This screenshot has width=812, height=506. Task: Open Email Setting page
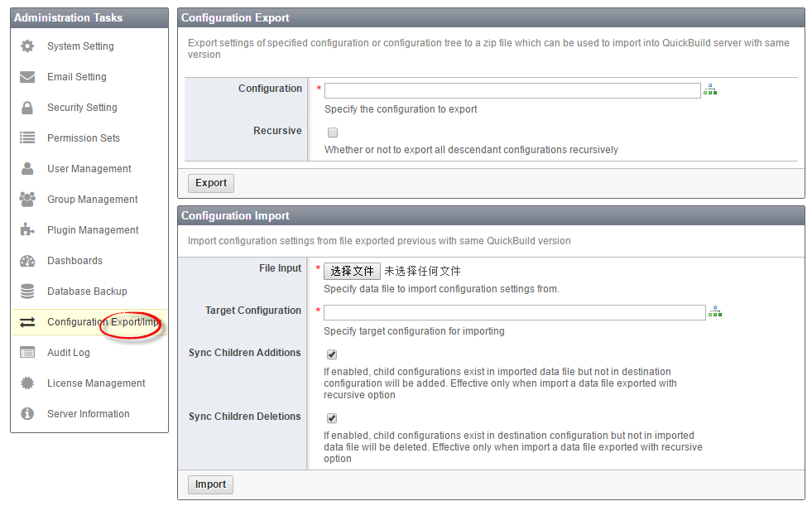(77, 77)
